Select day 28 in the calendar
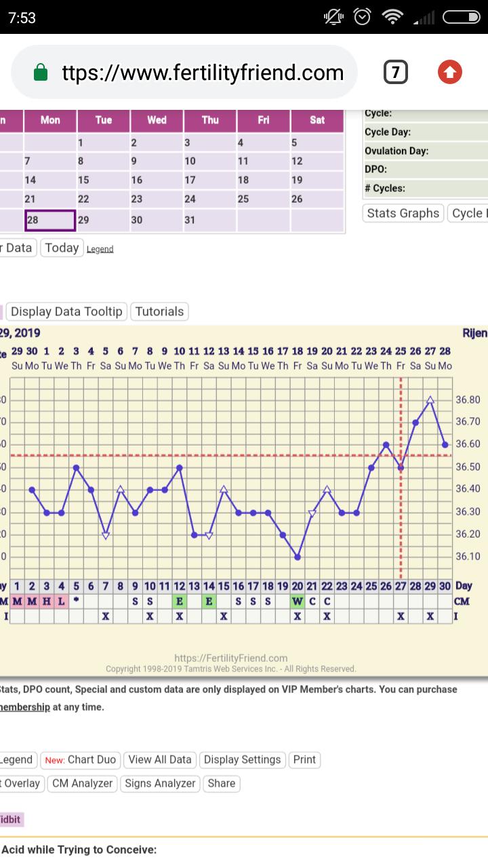Viewport: 488px width, 868px height. (49, 220)
